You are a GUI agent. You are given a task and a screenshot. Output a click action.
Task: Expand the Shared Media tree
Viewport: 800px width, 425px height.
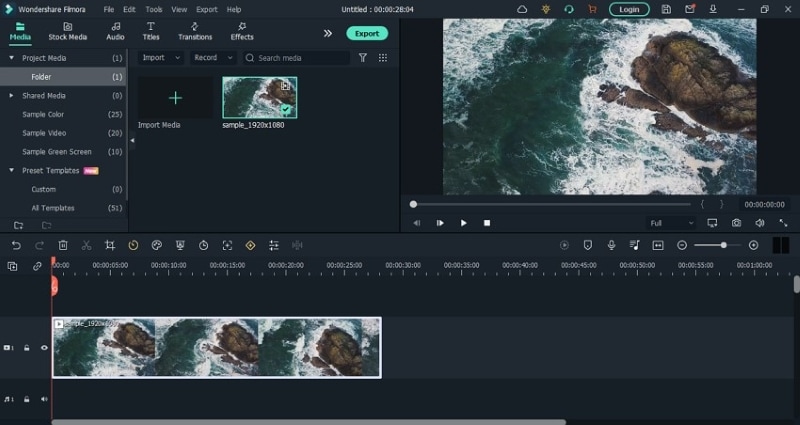[11, 95]
